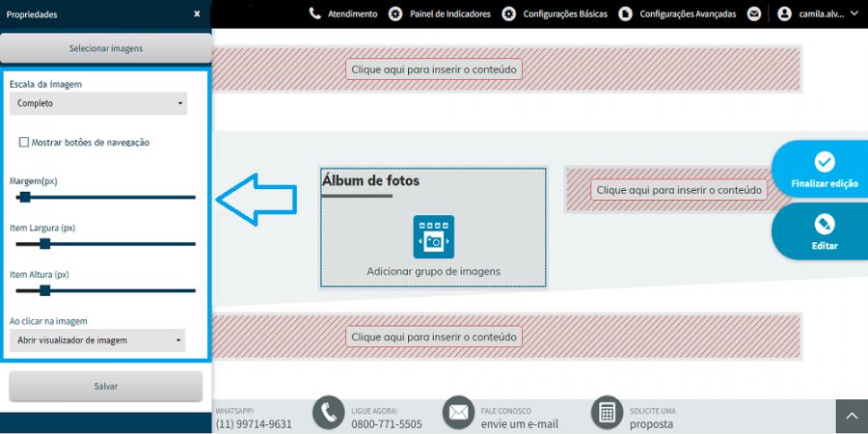This screenshot has width=868, height=434.
Task: Click the envelope icon next to Fale Conosco
Action: click(x=458, y=413)
